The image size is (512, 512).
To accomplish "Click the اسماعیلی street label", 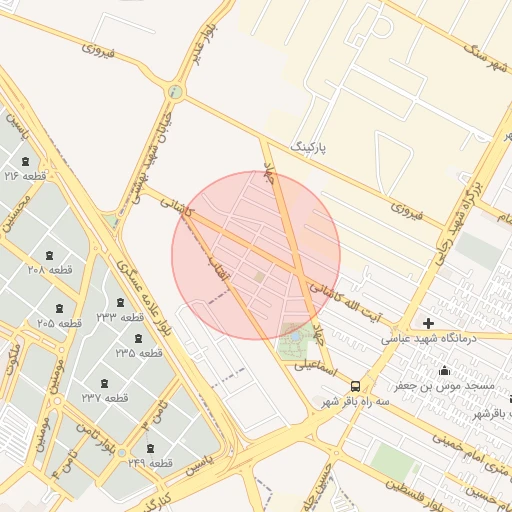I will click(316, 368).
